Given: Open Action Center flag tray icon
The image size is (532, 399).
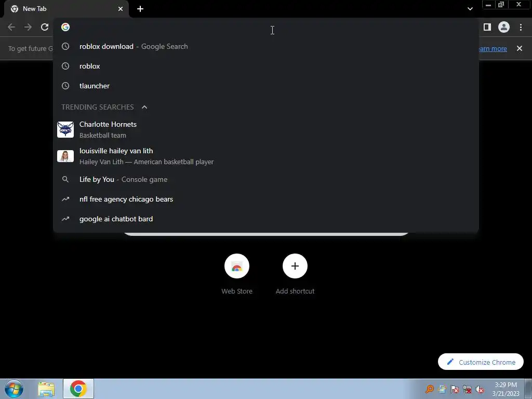Looking at the screenshot, I should 455,389.
